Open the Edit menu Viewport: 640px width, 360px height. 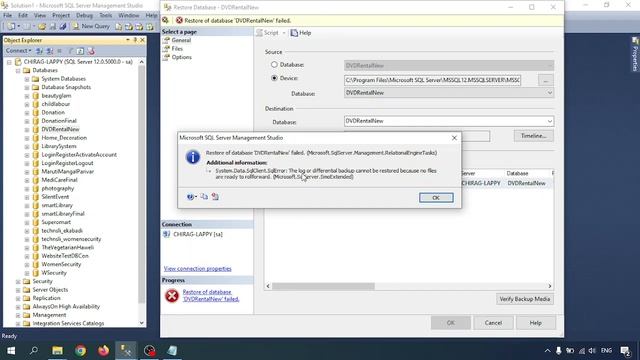click(23, 15)
